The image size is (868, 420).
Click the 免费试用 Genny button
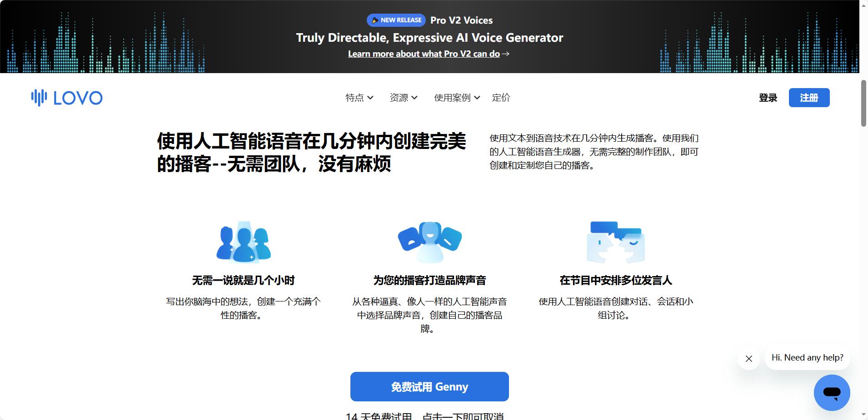pyautogui.click(x=429, y=387)
